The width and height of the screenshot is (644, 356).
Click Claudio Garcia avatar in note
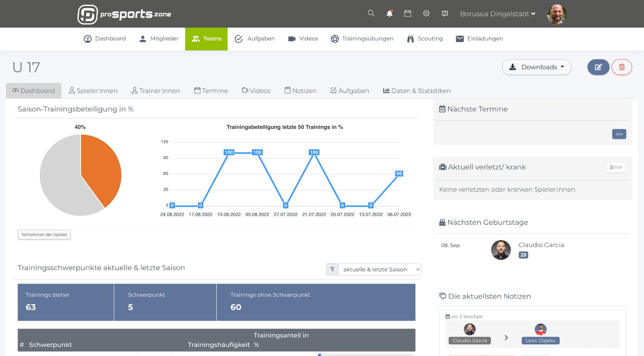pyautogui.click(x=470, y=329)
